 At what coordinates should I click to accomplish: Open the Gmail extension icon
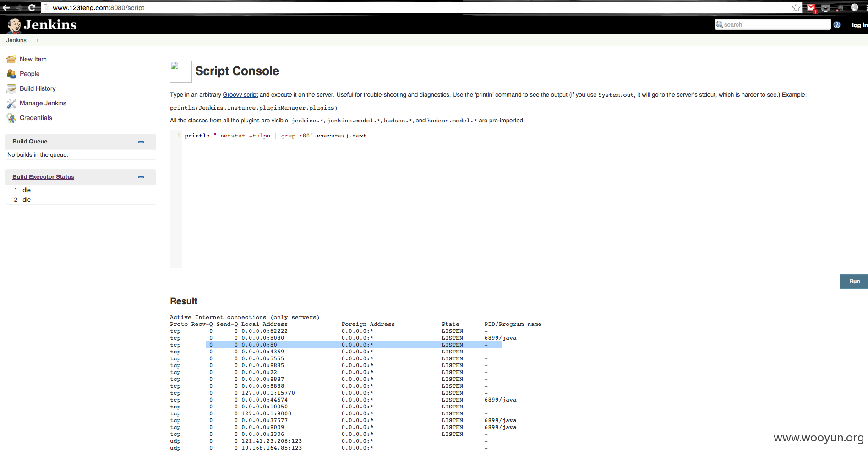[x=812, y=8]
